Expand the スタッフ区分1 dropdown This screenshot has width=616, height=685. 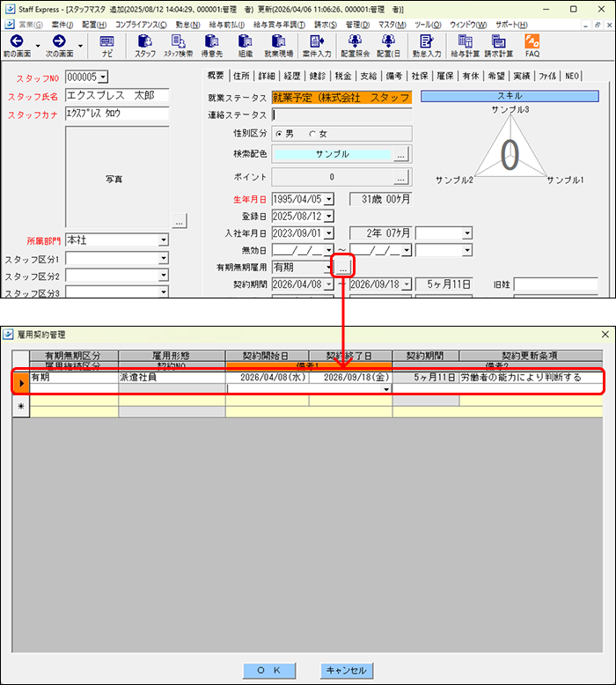(x=164, y=258)
